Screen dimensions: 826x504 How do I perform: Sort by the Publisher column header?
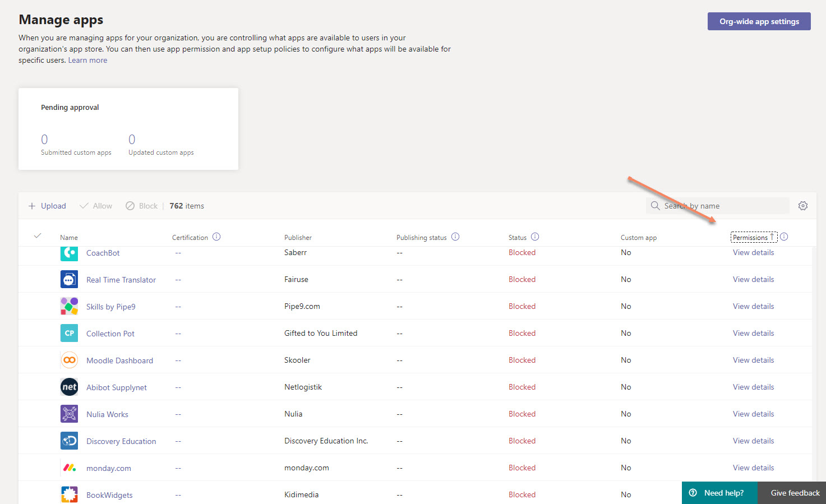[x=298, y=238]
